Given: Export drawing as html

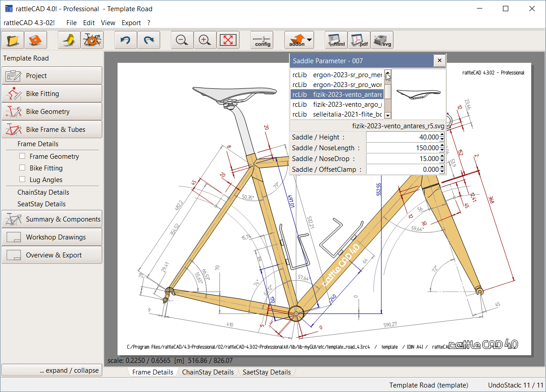Looking at the screenshot, I should click(336, 40).
